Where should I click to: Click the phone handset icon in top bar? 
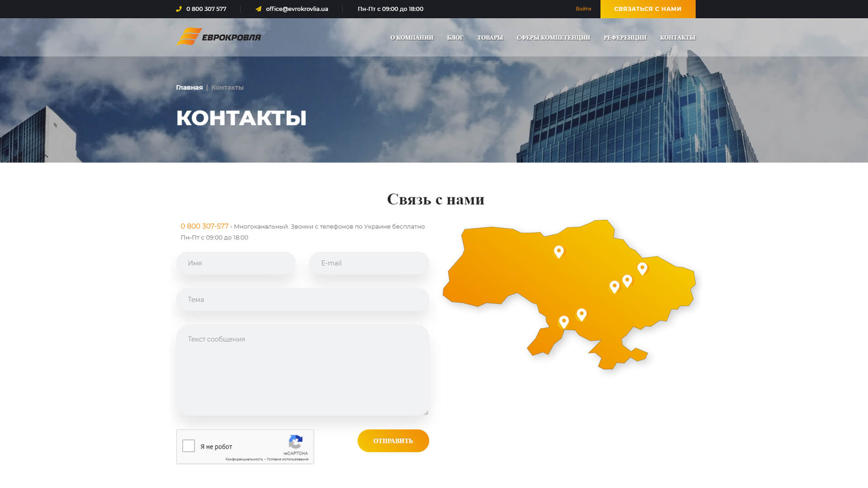(x=179, y=9)
